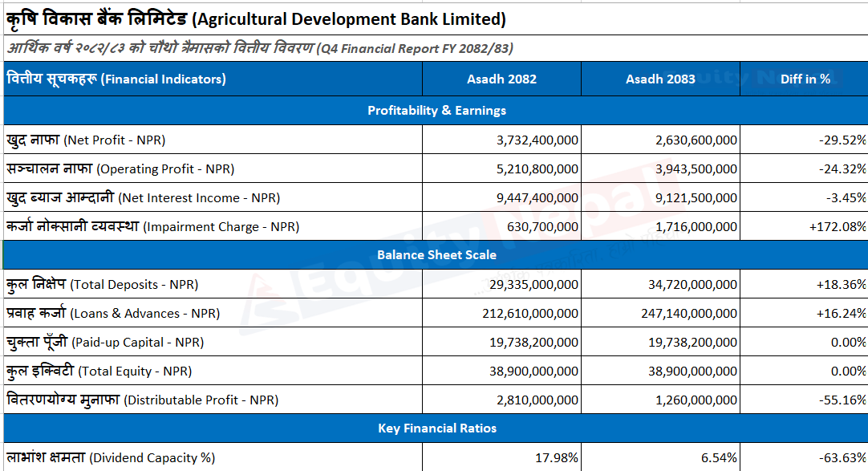Click the Key Financial Ratios section band
This screenshot has height=471, width=868.
tap(436, 428)
